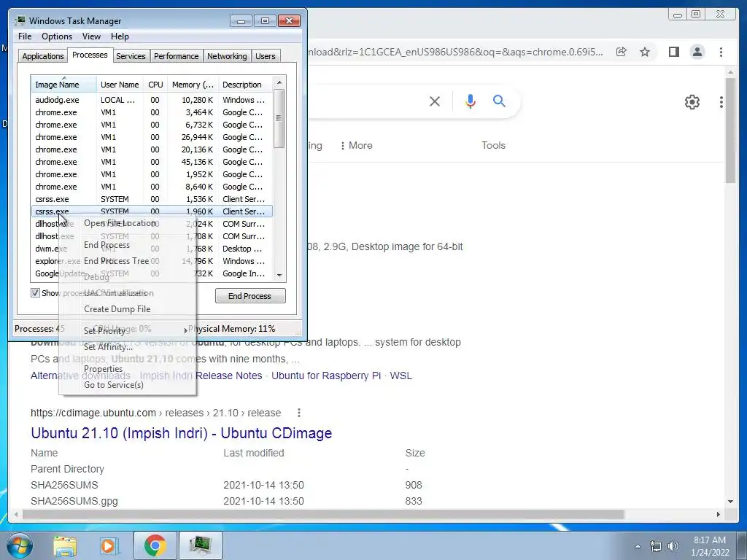Select the audiodg.exe process row

(x=152, y=100)
